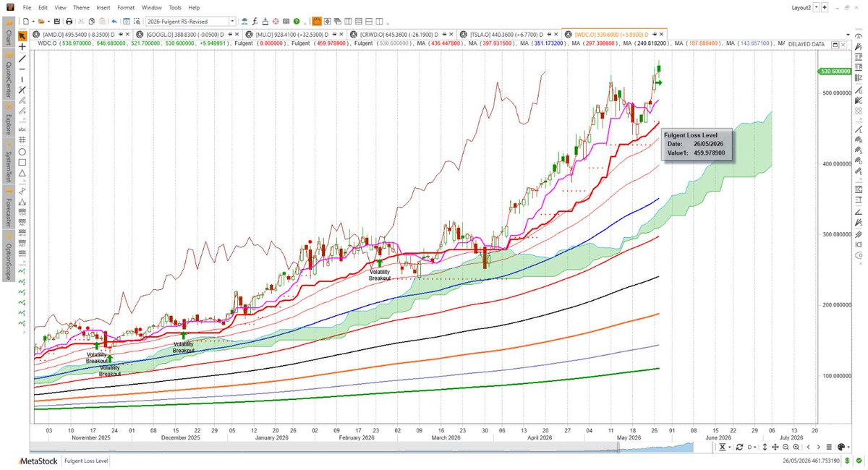Viewport: 868px width, 470px height.
Task: Switch to the MU.O chart tab
Action: pyautogui.click(x=296, y=34)
